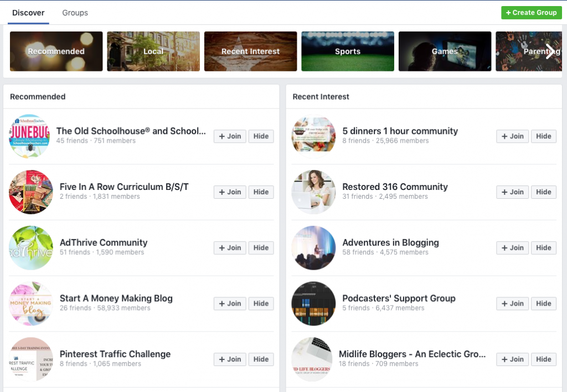Click the Create Group button
Viewport: 567px width, 392px height.
[x=531, y=13]
